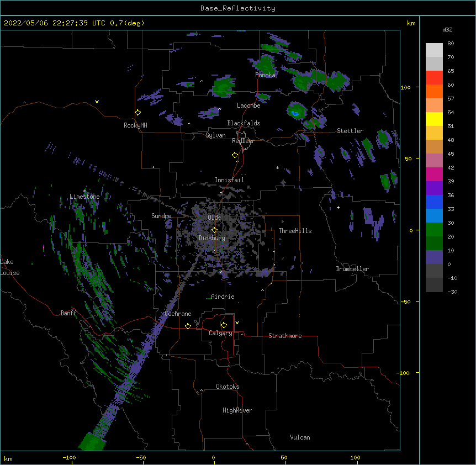Click the yellow v marker east of Calgary
The height and width of the screenshot is (465, 476).
click(237, 323)
